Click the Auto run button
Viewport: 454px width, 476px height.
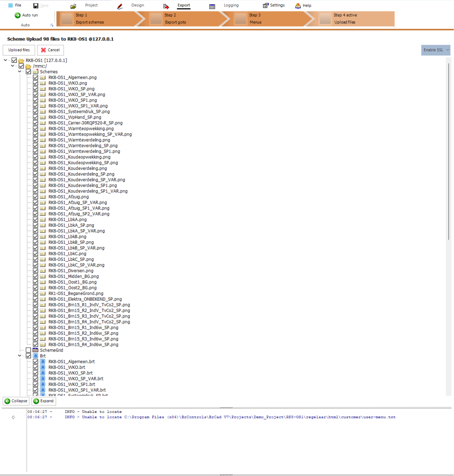26,15
